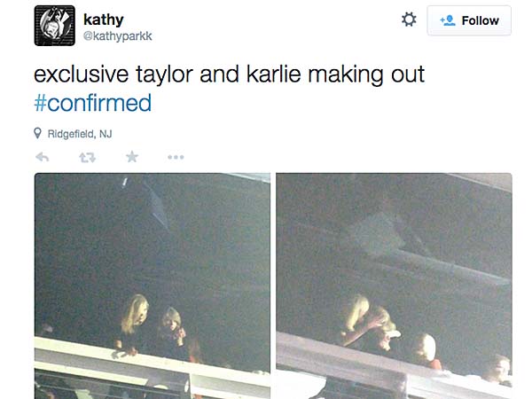Screen dimensions: 532x399
Task: Favorite the tweet with the star icon
Action: [131, 157]
